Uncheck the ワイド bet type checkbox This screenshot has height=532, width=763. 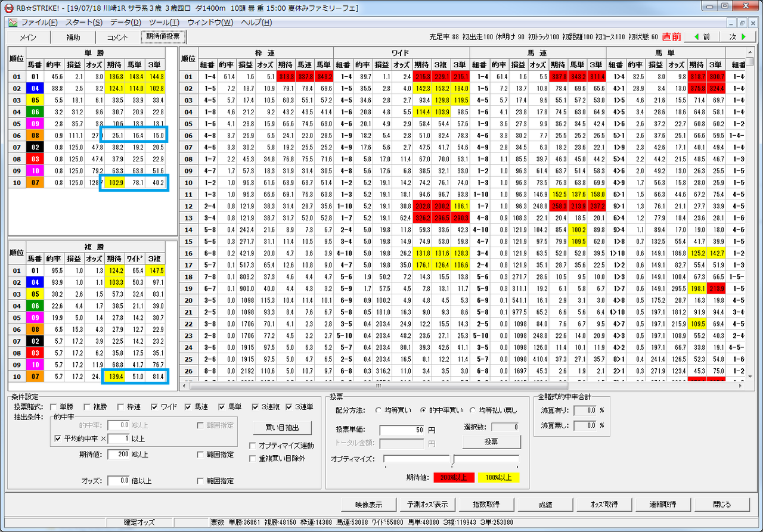[154, 407]
